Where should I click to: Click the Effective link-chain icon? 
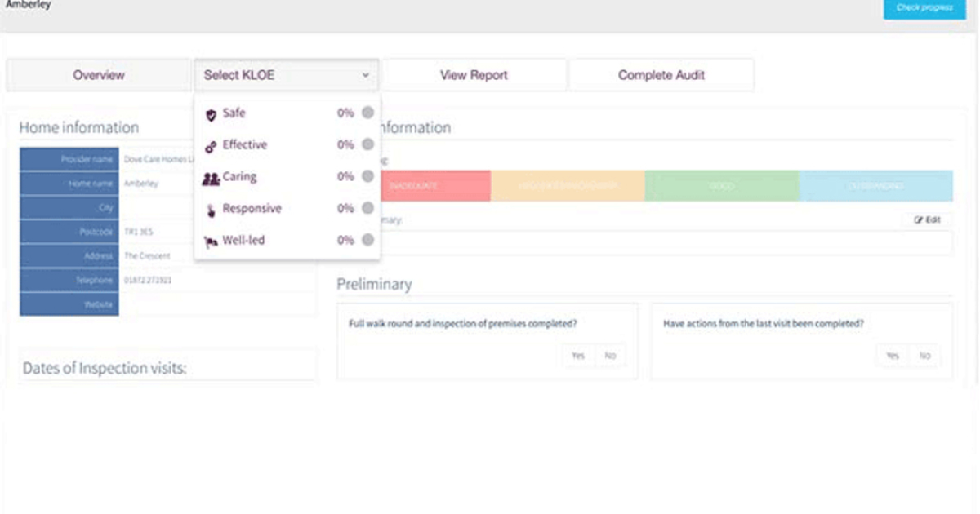tap(211, 147)
